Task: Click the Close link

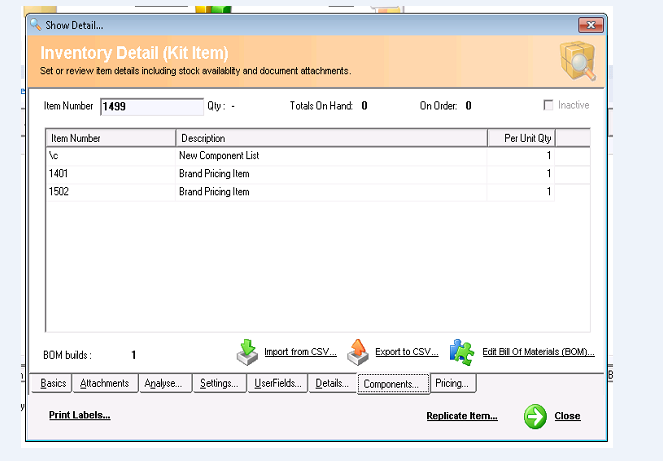Action: click(x=567, y=416)
